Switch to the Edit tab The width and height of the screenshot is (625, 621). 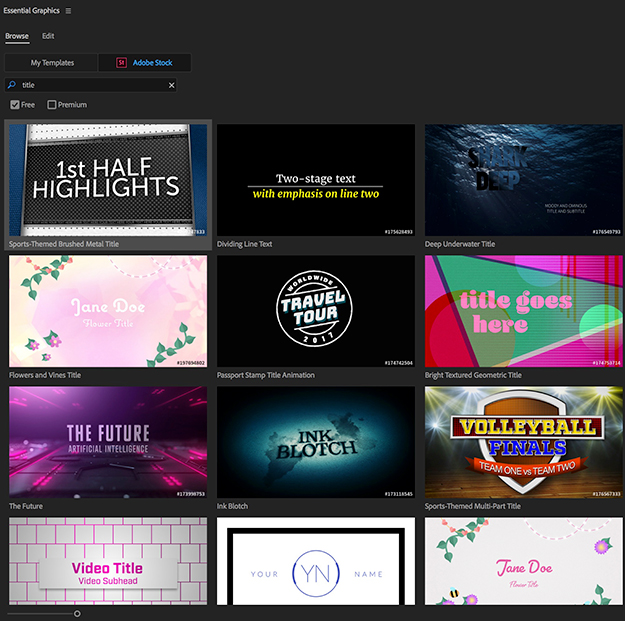(x=48, y=36)
